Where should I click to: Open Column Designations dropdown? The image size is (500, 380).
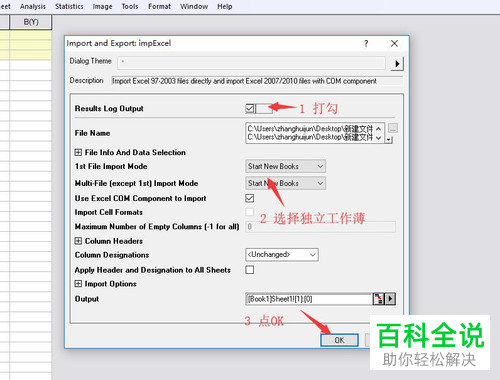pos(282,254)
